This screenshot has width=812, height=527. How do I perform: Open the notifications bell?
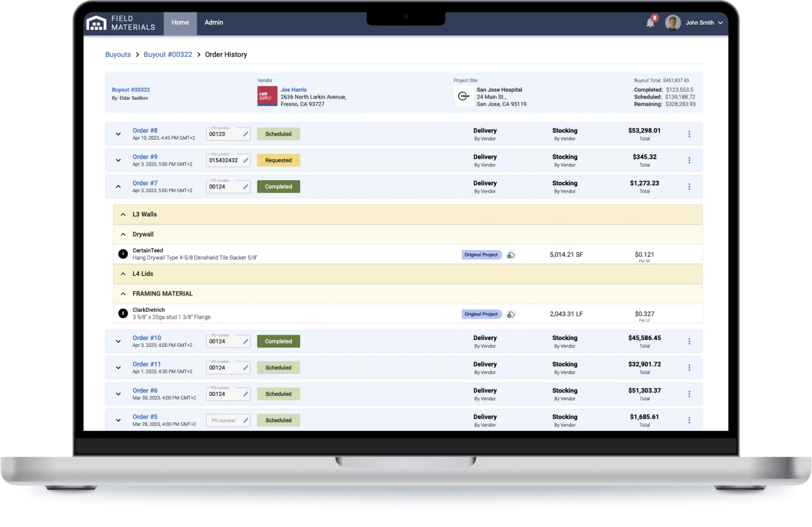click(649, 23)
